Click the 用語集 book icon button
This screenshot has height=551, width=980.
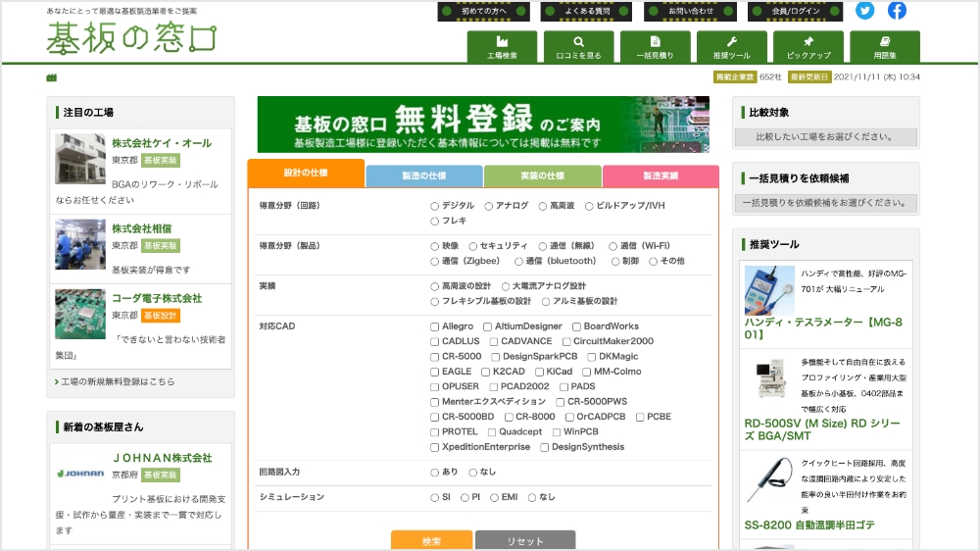point(885,46)
